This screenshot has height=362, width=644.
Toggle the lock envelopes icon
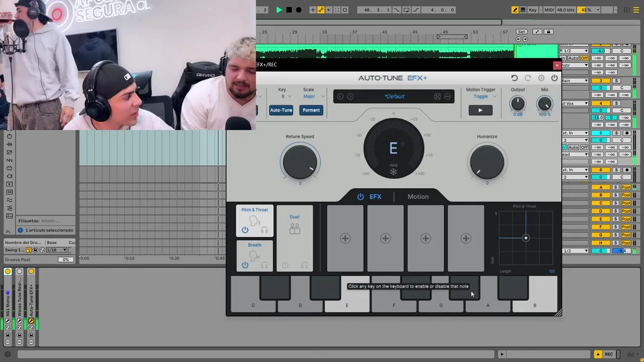[x=549, y=32]
